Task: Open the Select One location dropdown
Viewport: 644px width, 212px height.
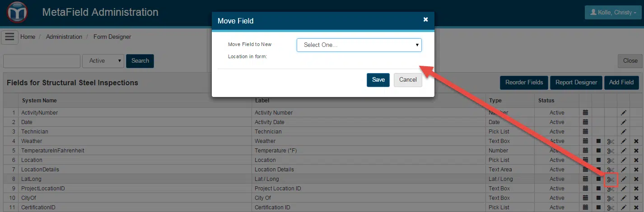Action: point(359,45)
